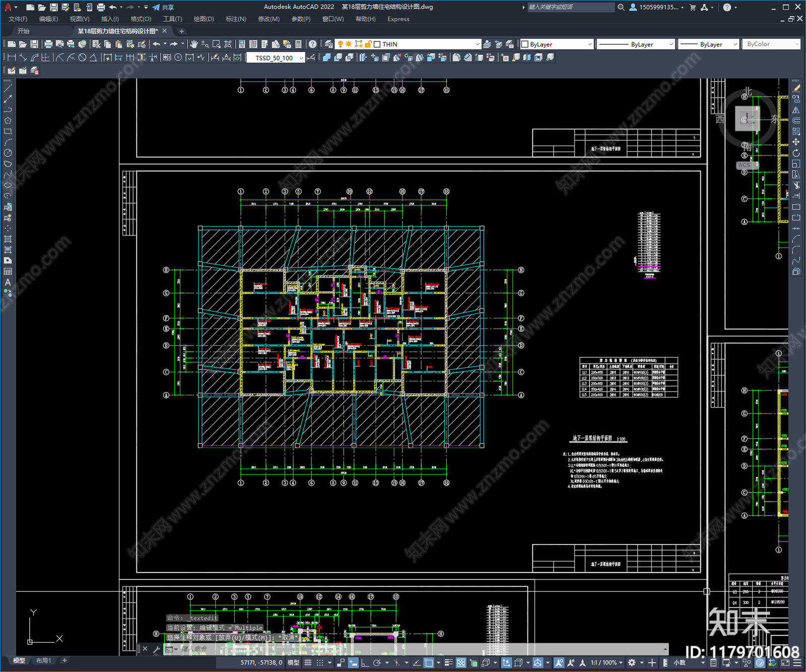806x672 pixels.
Task: Click the WCS label under the ViewCube
Action: 744,165
